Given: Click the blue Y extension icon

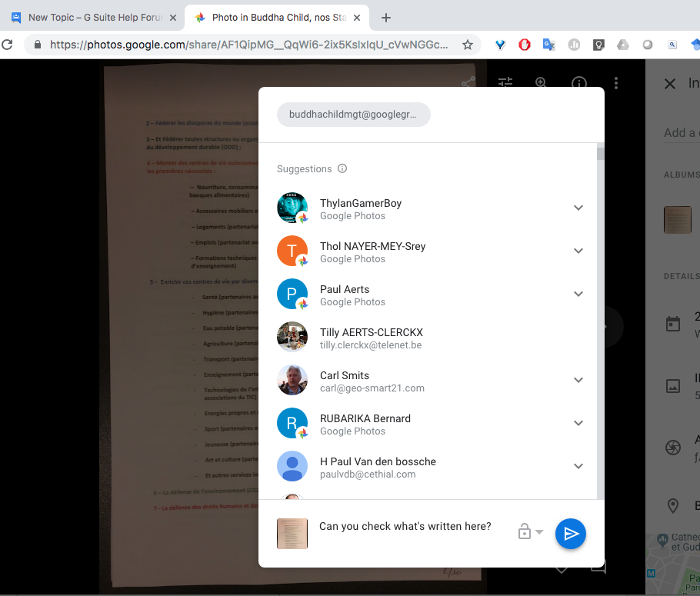Looking at the screenshot, I should pyautogui.click(x=501, y=45).
